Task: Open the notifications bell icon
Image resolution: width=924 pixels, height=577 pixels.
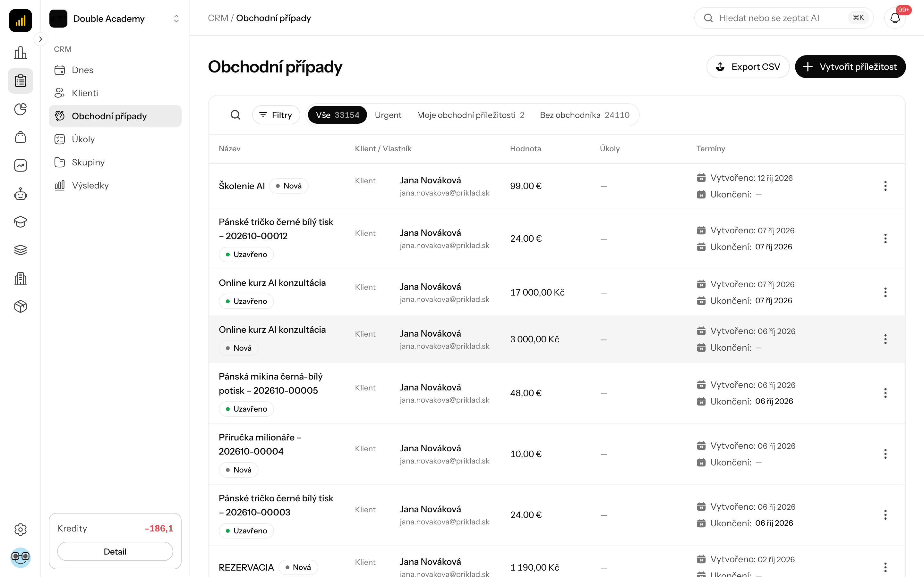Action: point(894,18)
